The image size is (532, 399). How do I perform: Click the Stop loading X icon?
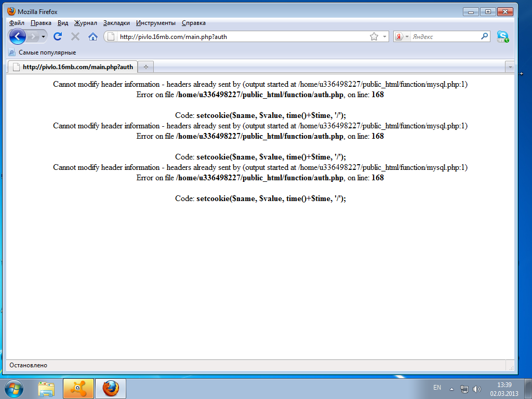coord(75,36)
